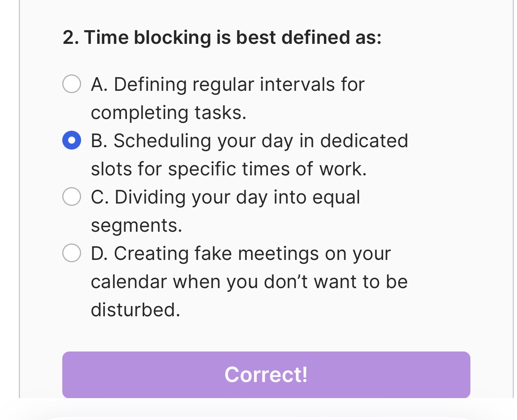Click the 'completing tasks.' text line
517x420 pixels.
point(168,113)
